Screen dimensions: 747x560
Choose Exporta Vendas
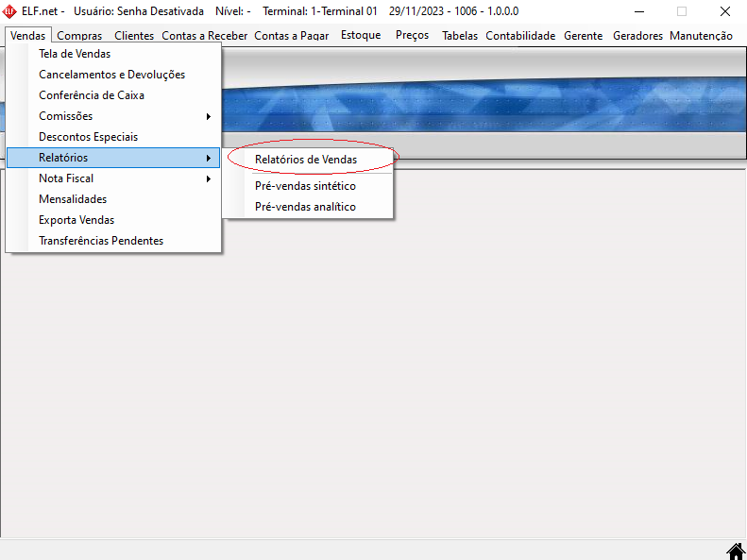coord(113,220)
